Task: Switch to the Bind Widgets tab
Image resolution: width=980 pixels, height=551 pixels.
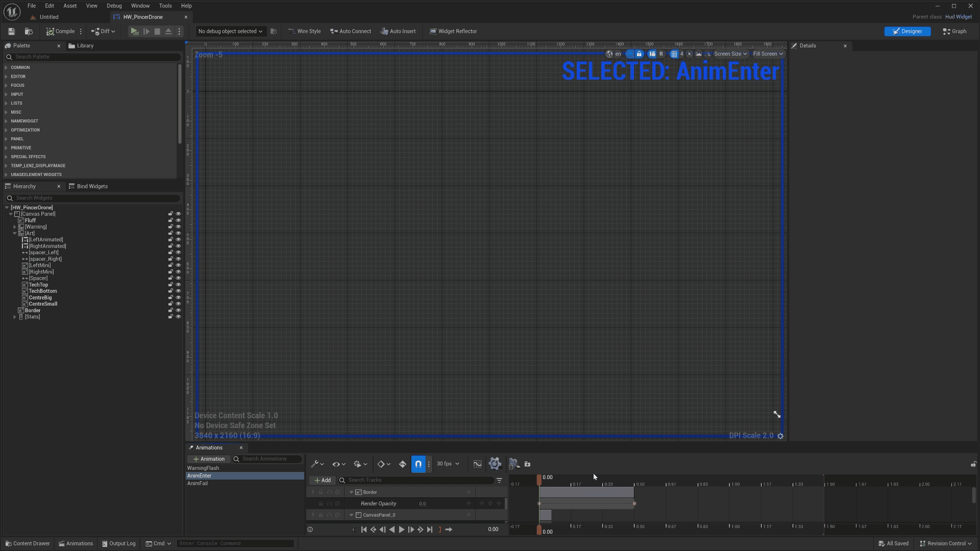Action: pyautogui.click(x=88, y=186)
